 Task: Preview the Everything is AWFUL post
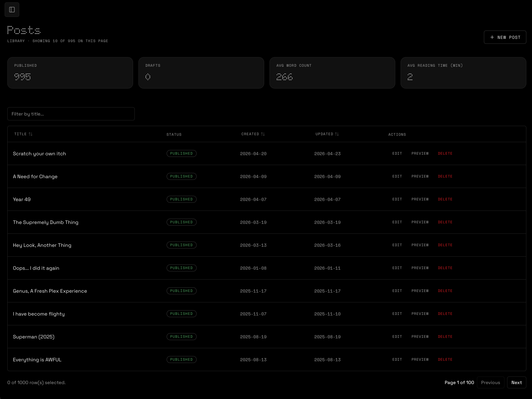click(x=420, y=359)
